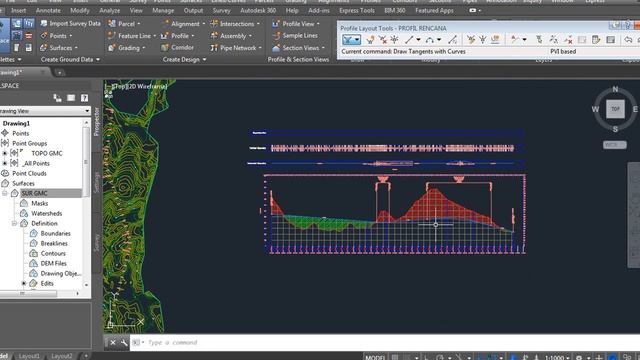Click the Profile button in Create Design
The width and height of the screenshot is (640, 360).
point(177,36)
